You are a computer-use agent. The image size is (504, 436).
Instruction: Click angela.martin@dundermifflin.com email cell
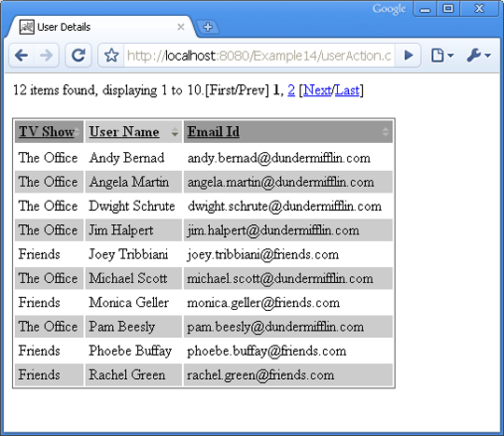pyautogui.click(x=288, y=182)
